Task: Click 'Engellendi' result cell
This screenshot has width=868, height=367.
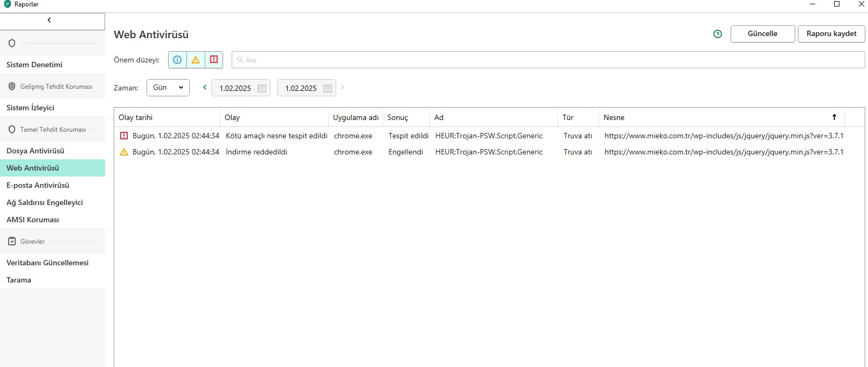Action: click(406, 152)
